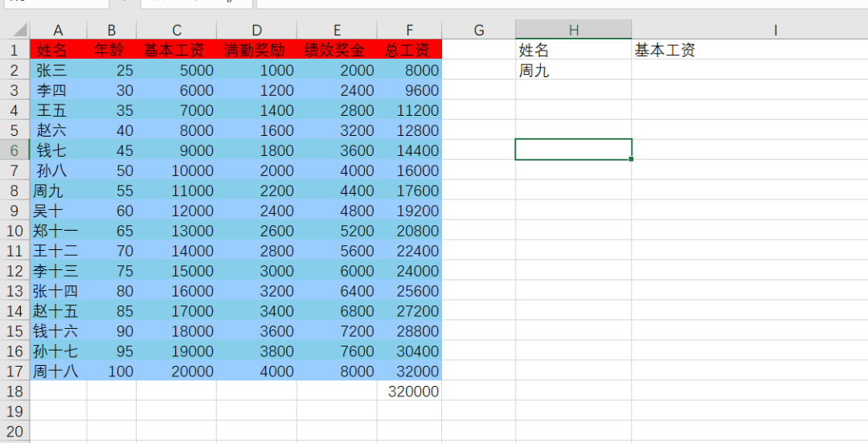
Task: Select row 10 header
Action: click(15, 231)
